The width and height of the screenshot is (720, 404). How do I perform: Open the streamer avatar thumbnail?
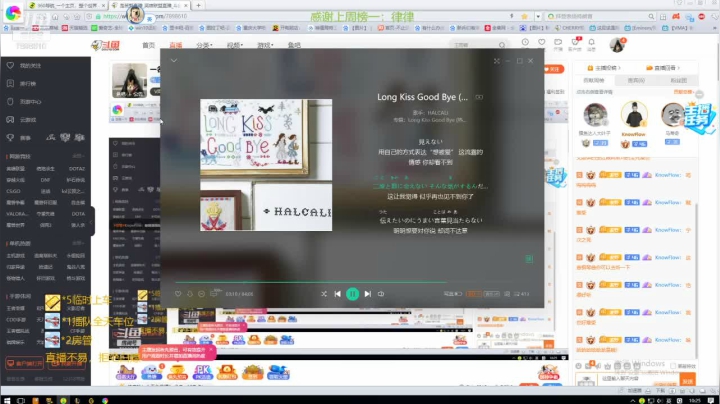click(129, 80)
